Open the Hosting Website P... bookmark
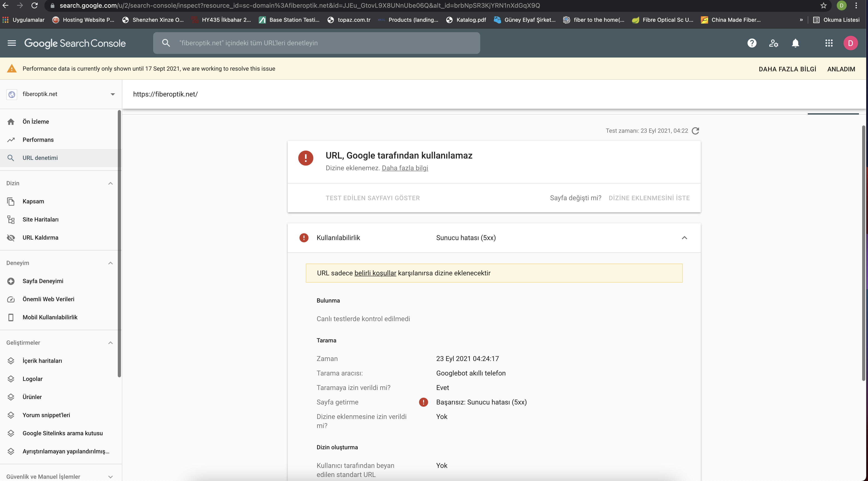Screen dimensions: 868x481 84,20
